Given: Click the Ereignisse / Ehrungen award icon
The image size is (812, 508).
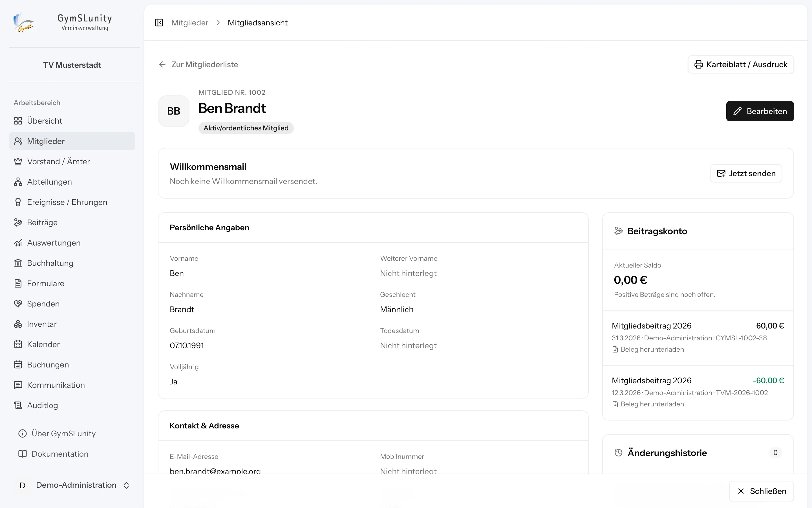Looking at the screenshot, I should (18, 202).
